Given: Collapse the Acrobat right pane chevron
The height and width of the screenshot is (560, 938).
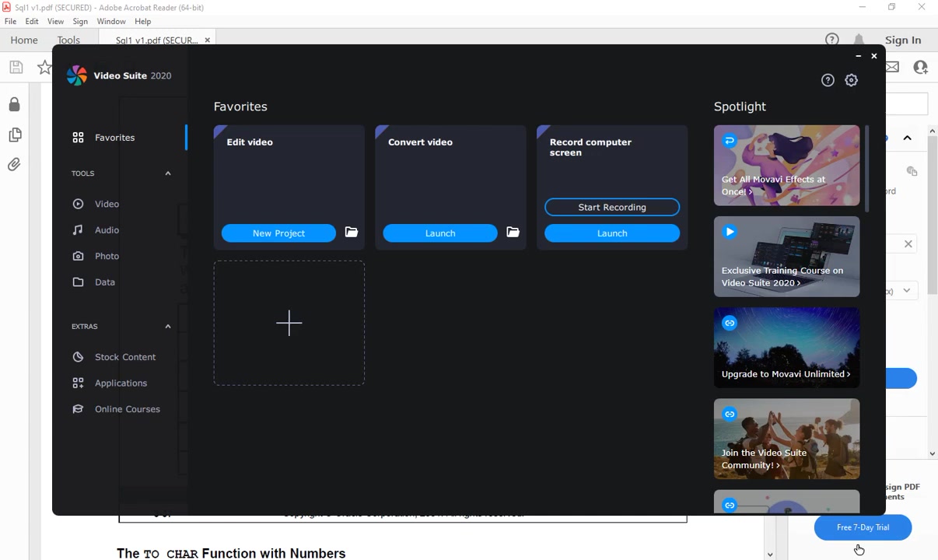Looking at the screenshot, I should (x=907, y=138).
